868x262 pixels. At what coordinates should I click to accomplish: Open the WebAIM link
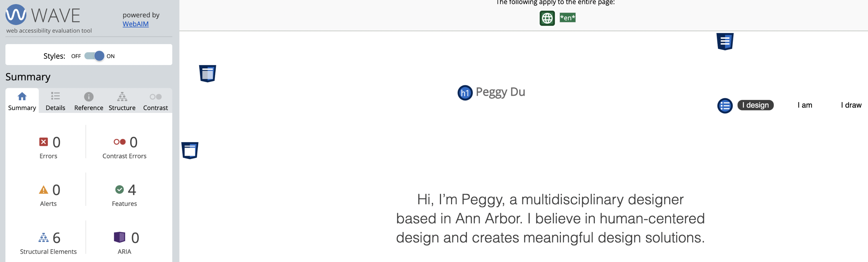pyautogui.click(x=135, y=24)
